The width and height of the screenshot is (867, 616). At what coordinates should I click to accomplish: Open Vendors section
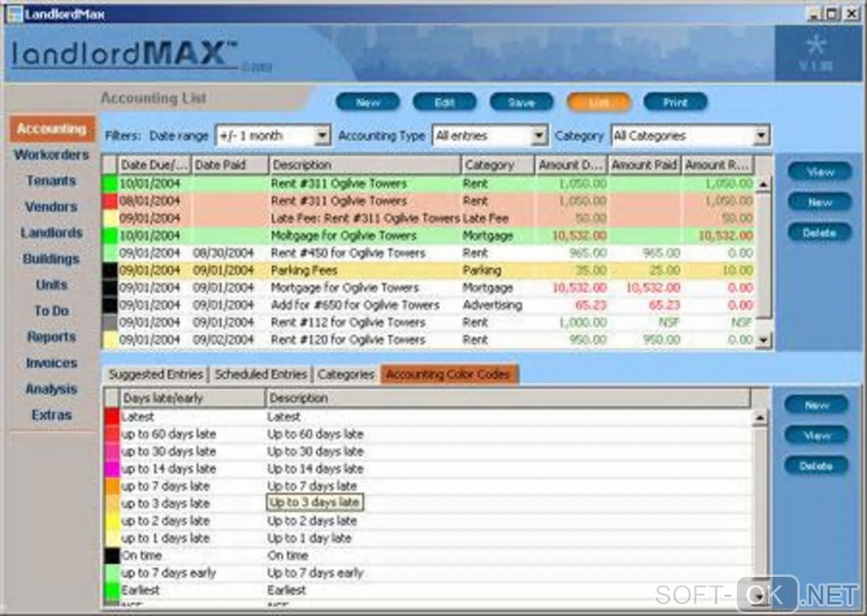tap(52, 206)
